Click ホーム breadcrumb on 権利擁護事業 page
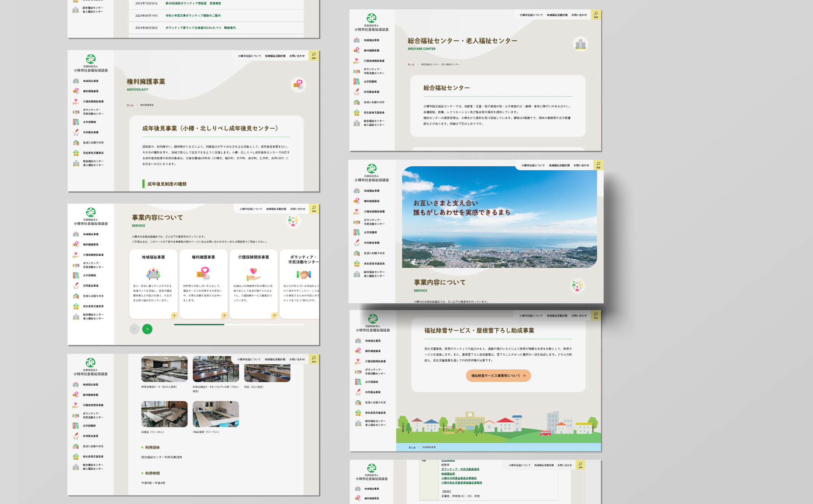 (130, 105)
